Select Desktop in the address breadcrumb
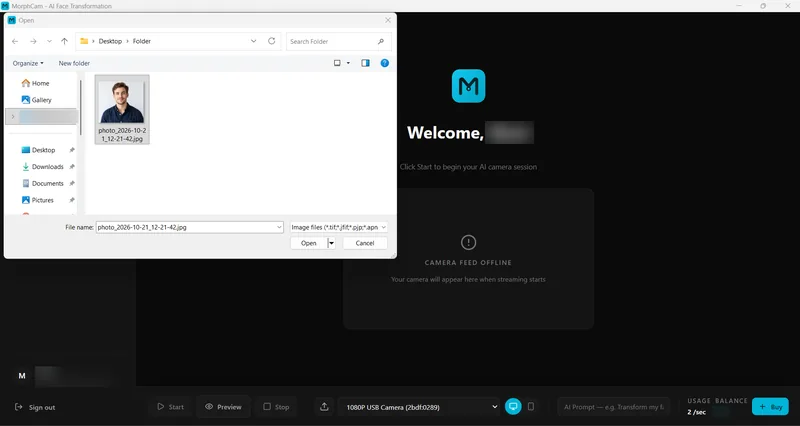The width and height of the screenshot is (800, 426). tap(110, 41)
